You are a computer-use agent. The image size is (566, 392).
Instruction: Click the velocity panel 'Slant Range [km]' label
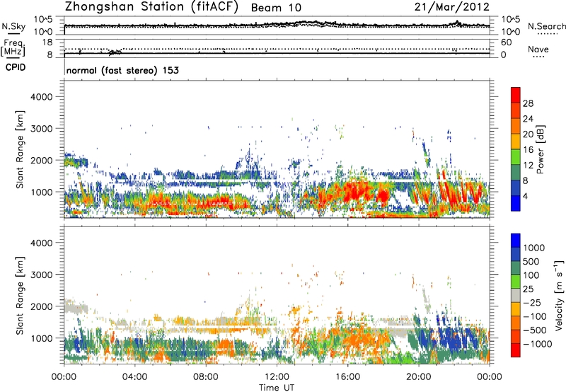[20, 296]
